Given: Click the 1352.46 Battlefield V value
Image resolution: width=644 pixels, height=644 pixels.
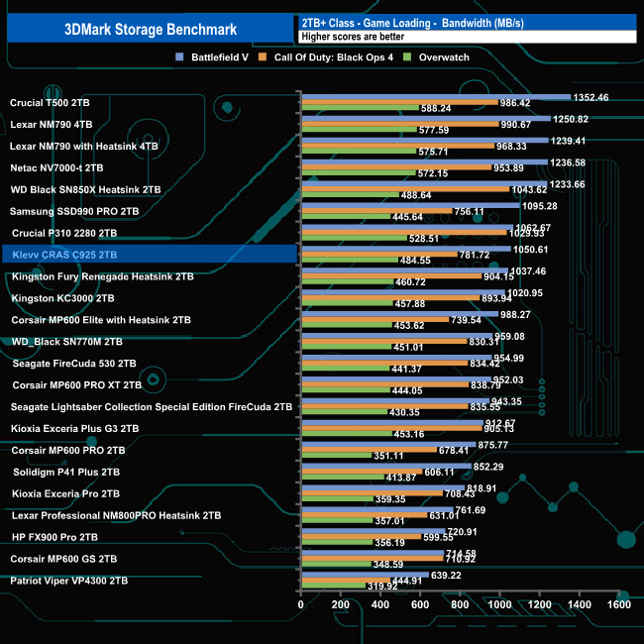Looking at the screenshot, I should pos(590,98).
